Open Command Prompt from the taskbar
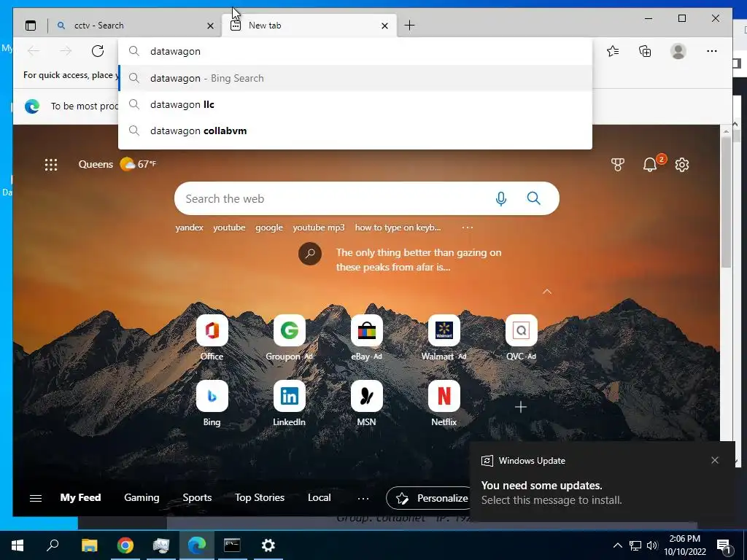 232,545
